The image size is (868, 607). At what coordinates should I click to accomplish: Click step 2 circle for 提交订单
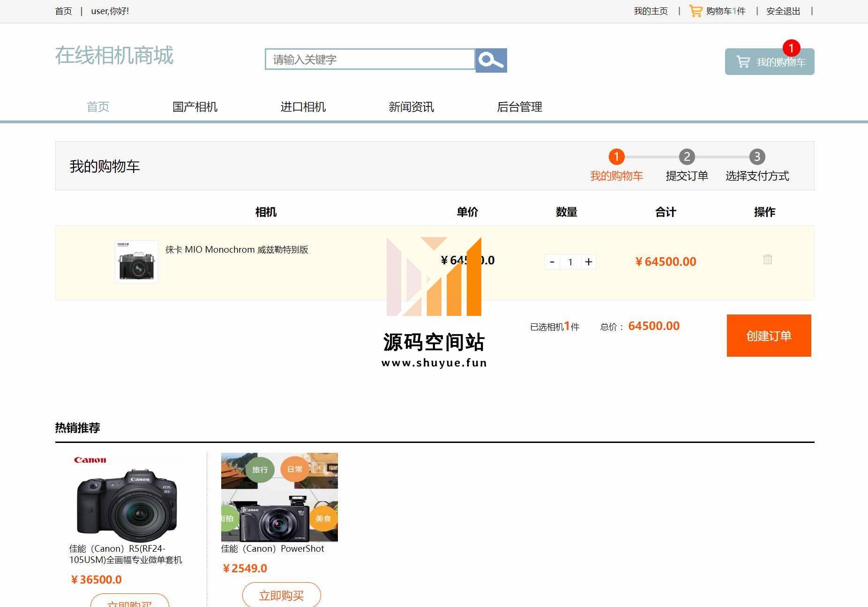pyautogui.click(x=687, y=157)
